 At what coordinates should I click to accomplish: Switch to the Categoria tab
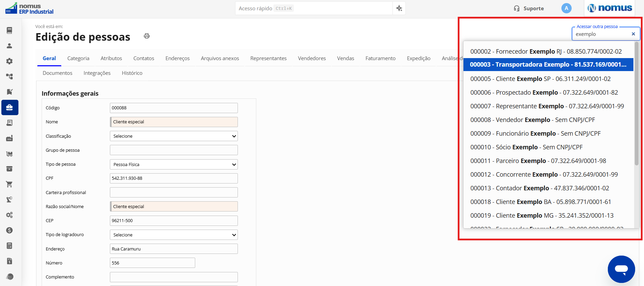pos(78,58)
